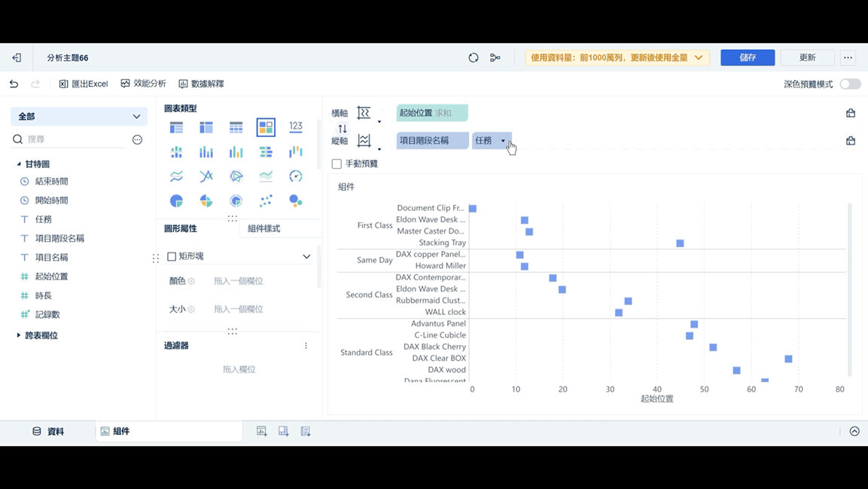Select the gauge chart type icon
This screenshot has height=489, width=868.
click(x=296, y=176)
